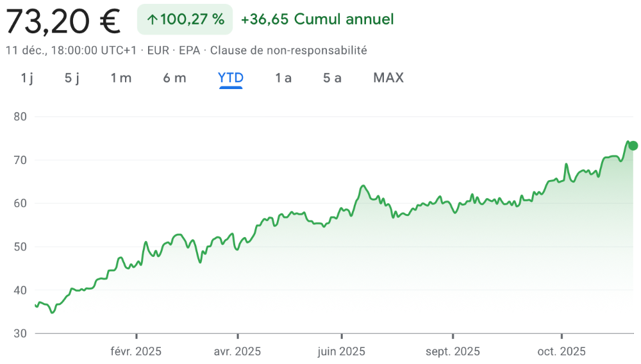641x364 pixels.
Task: Show the MAX history range
Action: click(388, 78)
